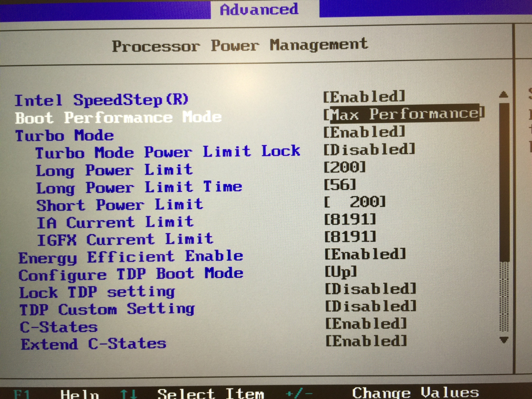Select Lock TDP setting label
The width and height of the screenshot is (532, 399).
coord(97,292)
